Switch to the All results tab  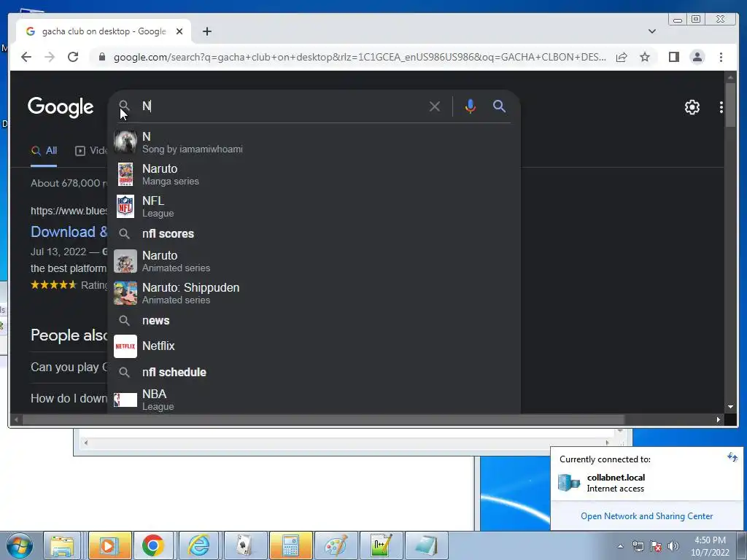[x=44, y=151]
